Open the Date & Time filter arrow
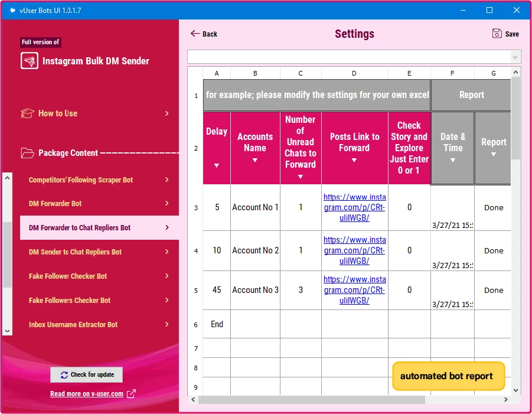Viewport: 532px width, 414px height. [453, 160]
